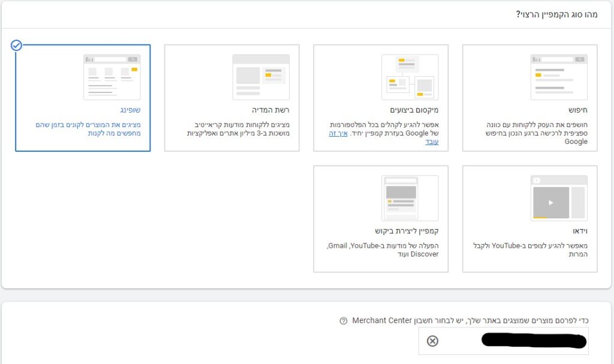614x364 pixels.
Task: Click the Search campaign illustration thumbnail
Action: (x=559, y=77)
